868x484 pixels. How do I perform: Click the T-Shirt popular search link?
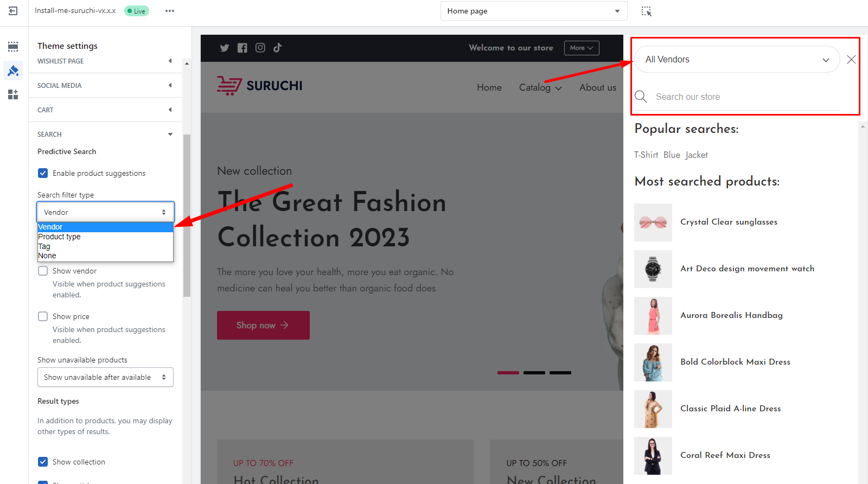(646, 155)
